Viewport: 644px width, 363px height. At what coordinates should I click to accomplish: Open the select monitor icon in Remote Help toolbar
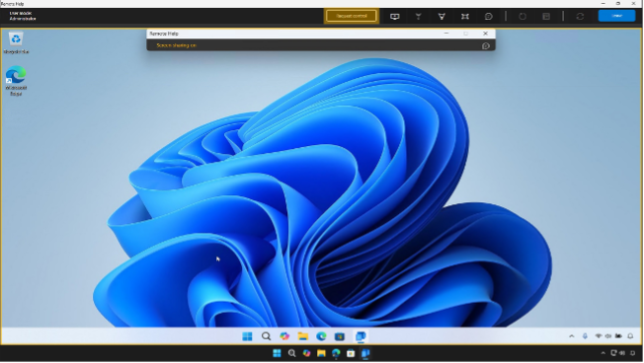[395, 17]
